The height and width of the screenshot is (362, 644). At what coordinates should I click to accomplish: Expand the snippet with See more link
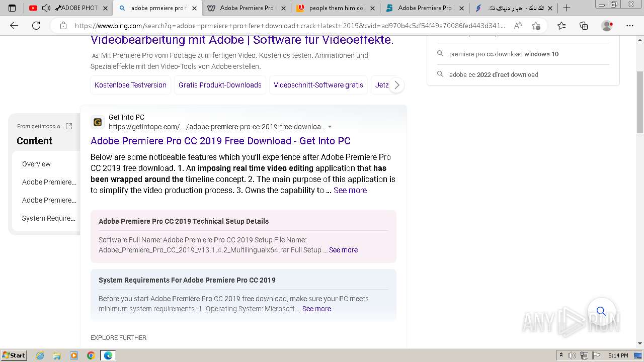point(350,190)
